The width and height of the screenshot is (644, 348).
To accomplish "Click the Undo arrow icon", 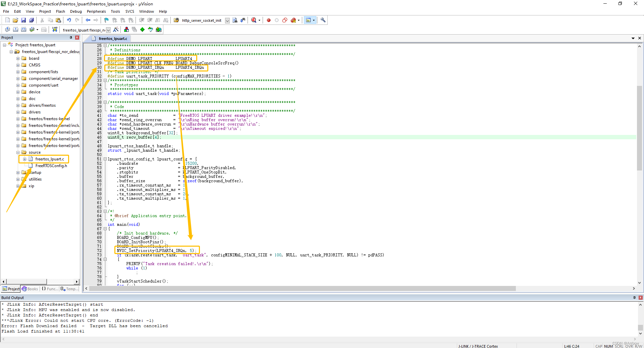I will (69, 20).
